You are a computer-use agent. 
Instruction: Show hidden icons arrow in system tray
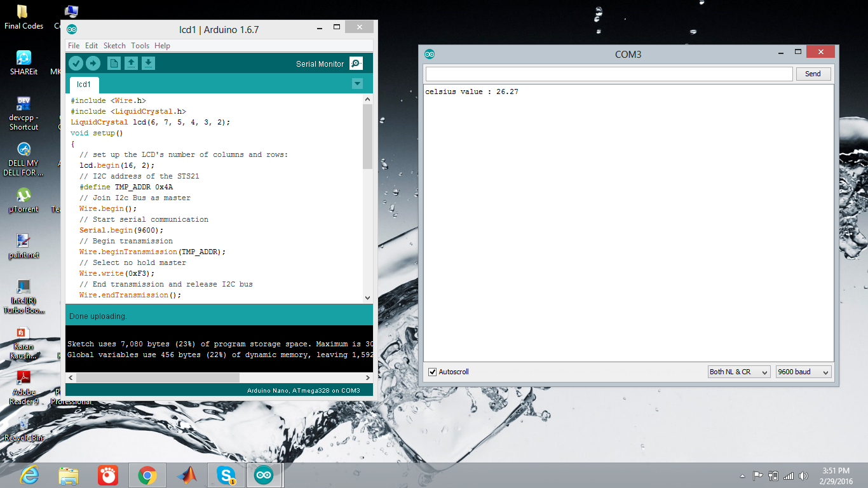(742, 476)
